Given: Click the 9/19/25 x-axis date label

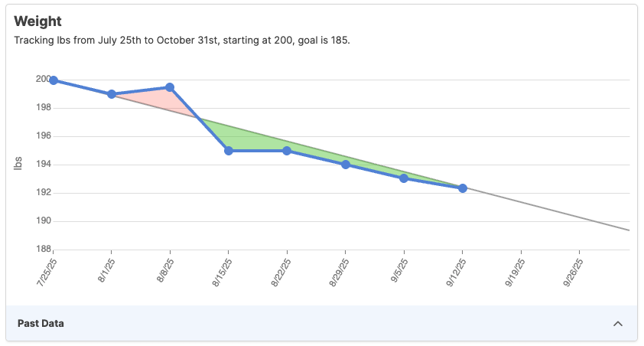Looking at the screenshot, I should tap(516, 272).
